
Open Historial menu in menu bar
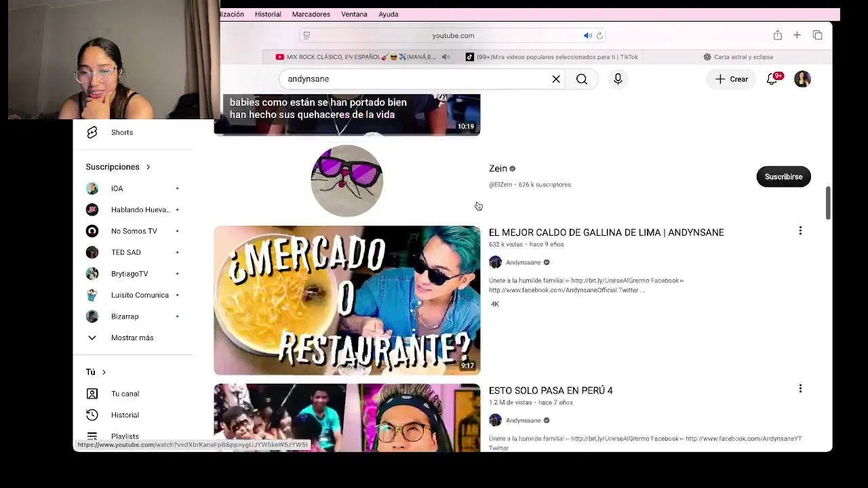(268, 14)
